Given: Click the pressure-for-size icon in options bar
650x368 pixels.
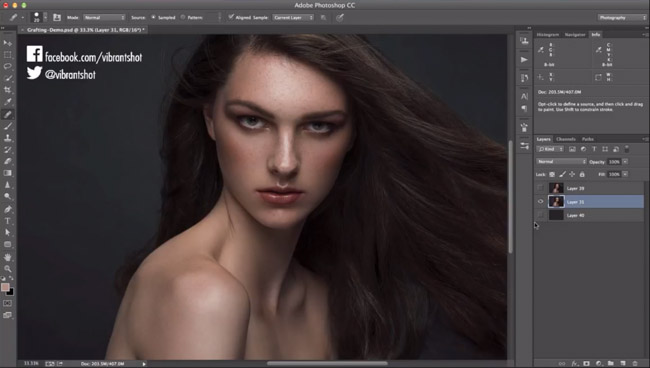Looking at the screenshot, I should pos(340,17).
